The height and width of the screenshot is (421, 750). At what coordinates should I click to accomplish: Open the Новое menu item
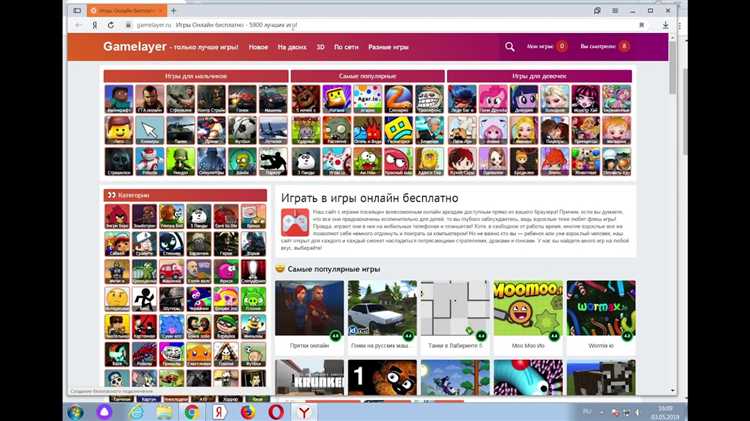coord(258,47)
